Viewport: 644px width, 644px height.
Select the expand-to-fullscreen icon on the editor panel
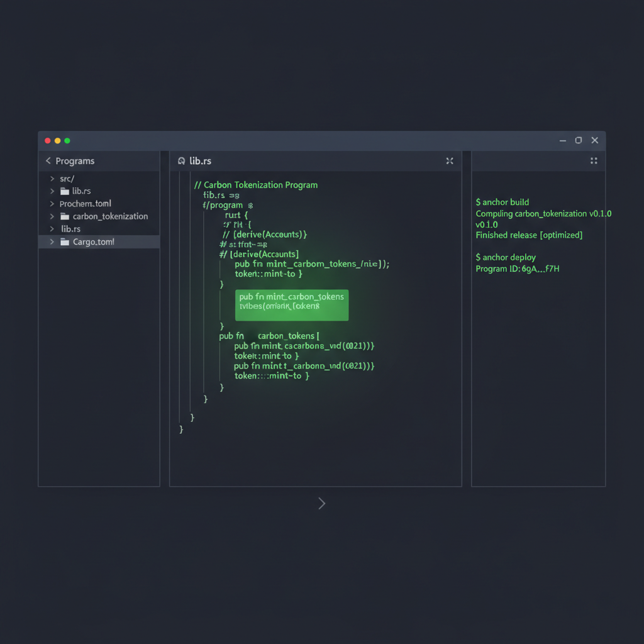pos(449,160)
